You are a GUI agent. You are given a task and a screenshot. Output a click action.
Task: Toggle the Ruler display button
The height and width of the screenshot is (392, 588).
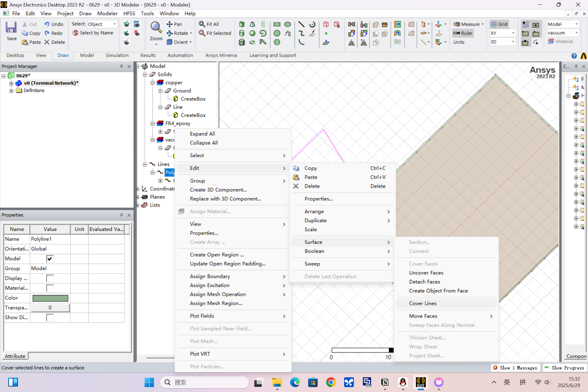click(463, 33)
